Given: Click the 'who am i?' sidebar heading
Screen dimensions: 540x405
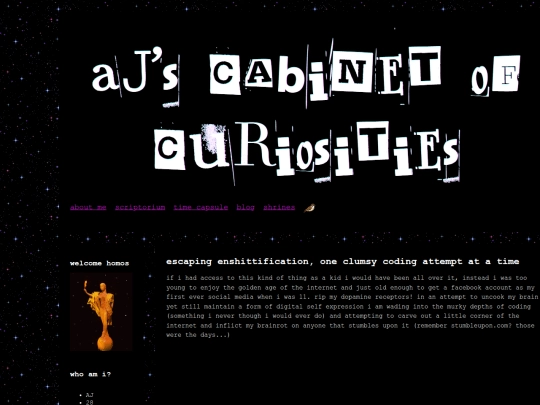Looking at the screenshot, I should tap(90, 374).
